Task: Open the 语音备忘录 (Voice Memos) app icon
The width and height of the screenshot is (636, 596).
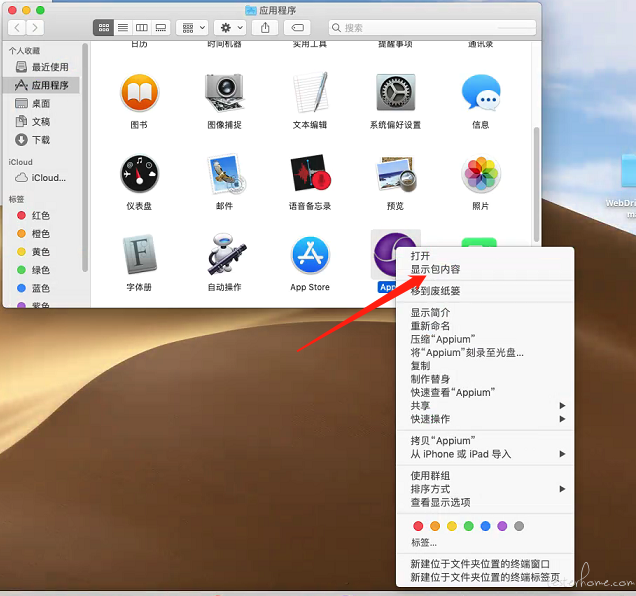Action: [x=310, y=173]
